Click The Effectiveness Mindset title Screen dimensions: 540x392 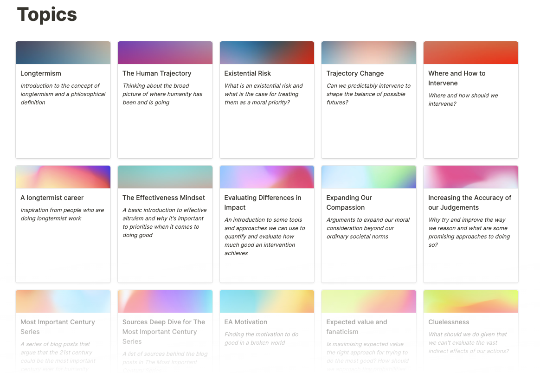(x=163, y=198)
